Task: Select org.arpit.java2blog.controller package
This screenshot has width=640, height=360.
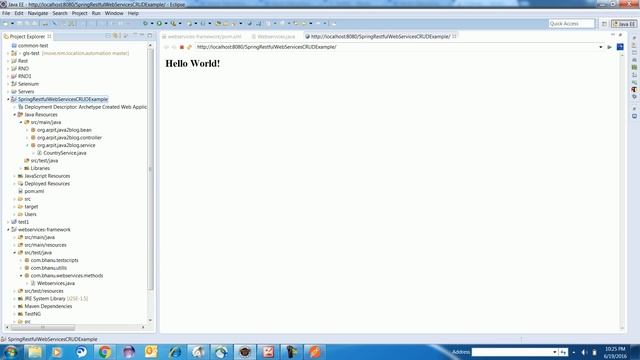Action: 69,138
